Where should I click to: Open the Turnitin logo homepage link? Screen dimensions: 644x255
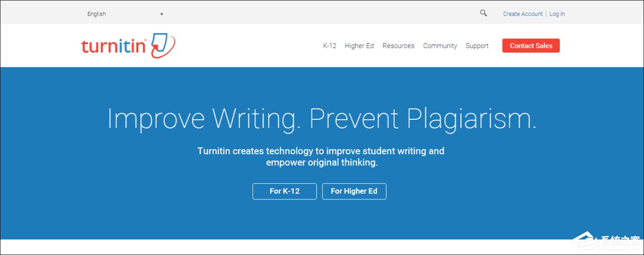click(128, 45)
